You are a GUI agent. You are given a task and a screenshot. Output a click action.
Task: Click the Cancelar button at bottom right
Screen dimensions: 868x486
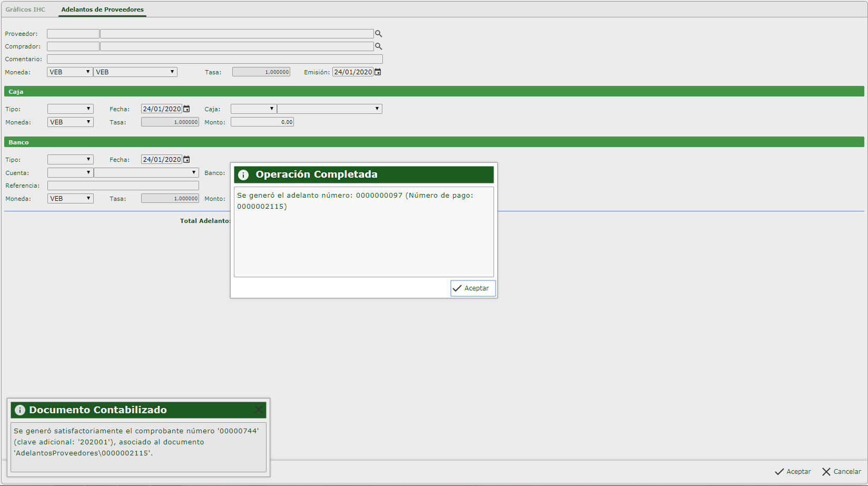(x=841, y=472)
